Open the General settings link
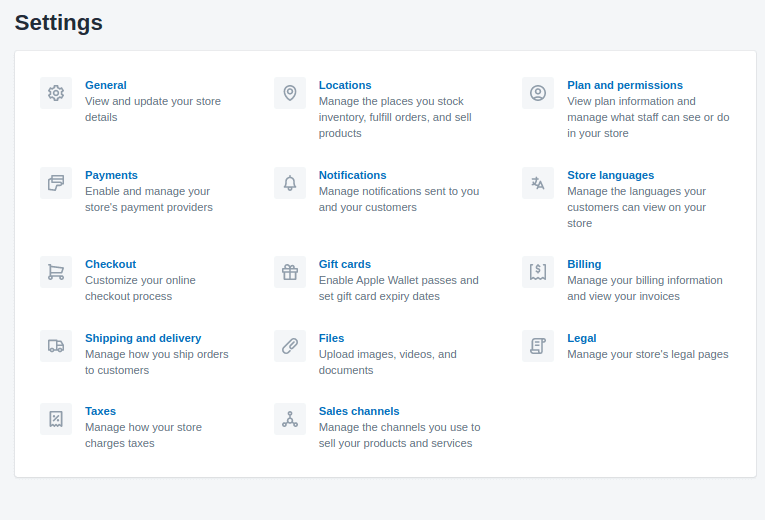The height and width of the screenshot is (520, 765). tap(105, 85)
